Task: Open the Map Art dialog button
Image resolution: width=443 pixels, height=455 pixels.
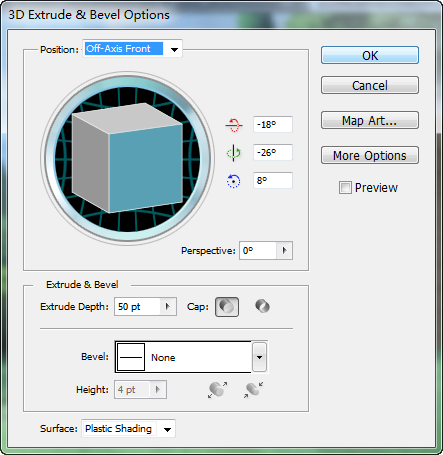Action: tap(370, 120)
